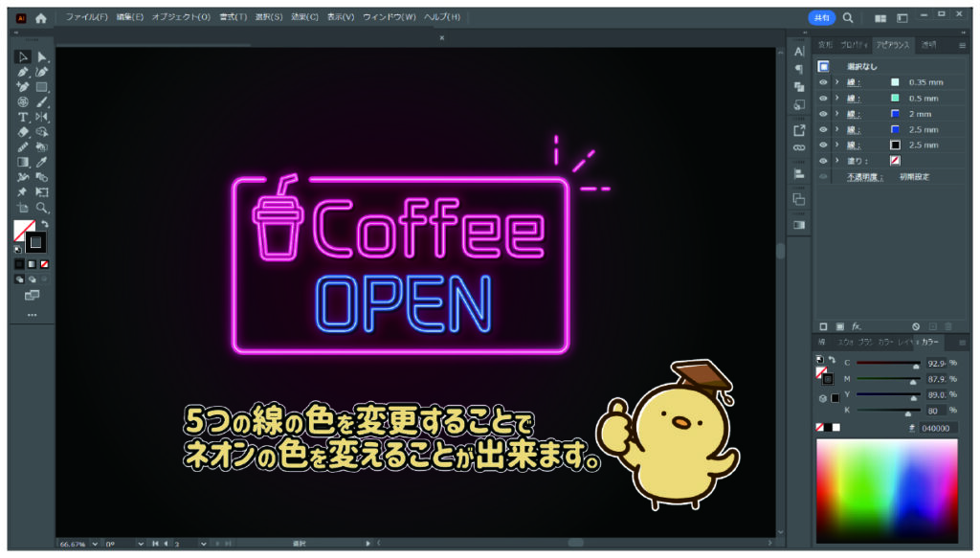Open the Appearance panel options menu
Image resolution: width=980 pixels, height=558 pixels.
[962, 45]
